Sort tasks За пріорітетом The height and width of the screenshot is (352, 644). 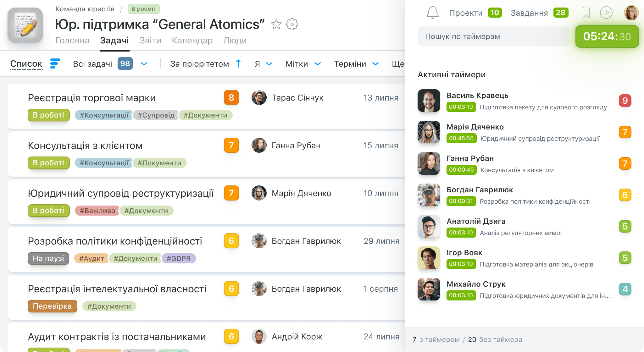click(200, 64)
